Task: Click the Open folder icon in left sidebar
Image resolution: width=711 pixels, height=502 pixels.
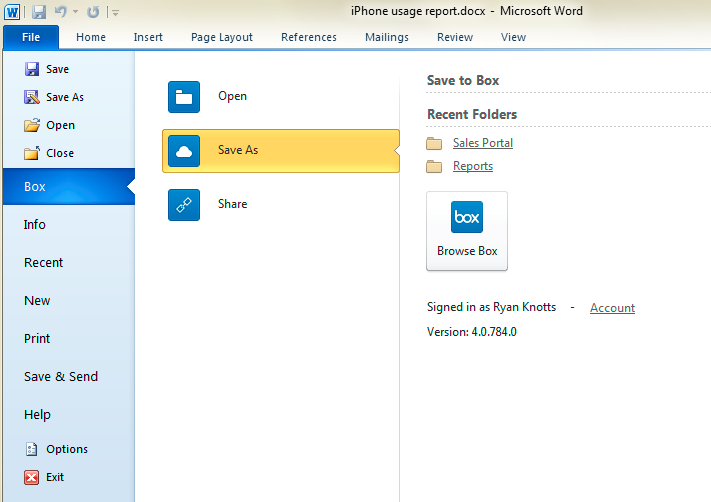Action: point(32,125)
